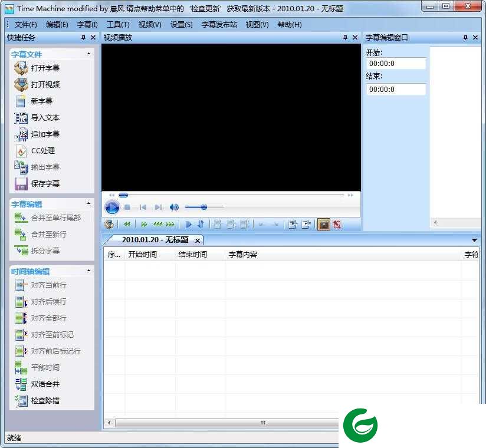486x448 pixels.
Task: Toggle auto-hide pin of 快捷任务 panel
Action: (83, 38)
